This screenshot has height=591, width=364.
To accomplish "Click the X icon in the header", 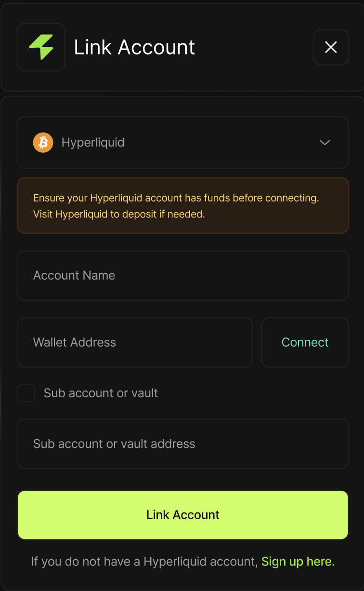I will click(331, 47).
